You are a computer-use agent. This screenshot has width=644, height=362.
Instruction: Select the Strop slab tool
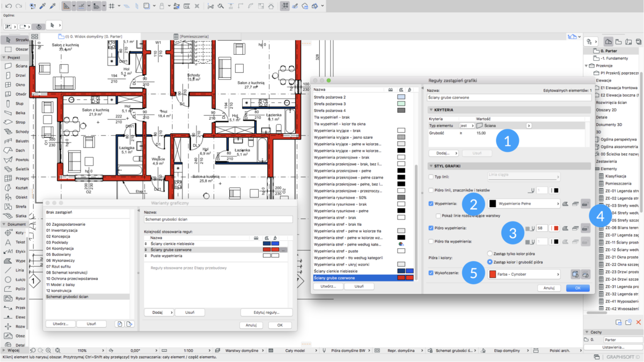point(14,122)
